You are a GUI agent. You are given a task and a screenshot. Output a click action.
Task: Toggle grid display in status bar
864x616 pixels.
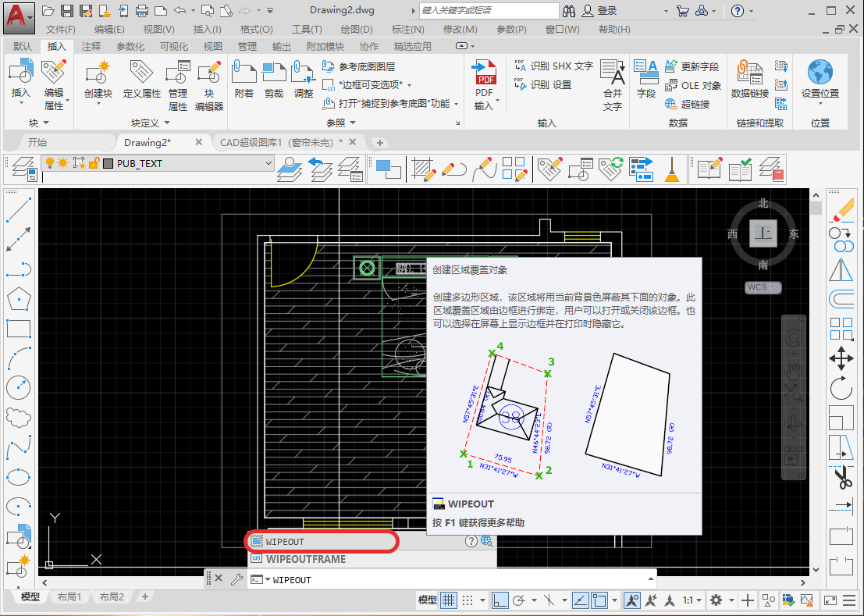pyautogui.click(x=449, y=600)
